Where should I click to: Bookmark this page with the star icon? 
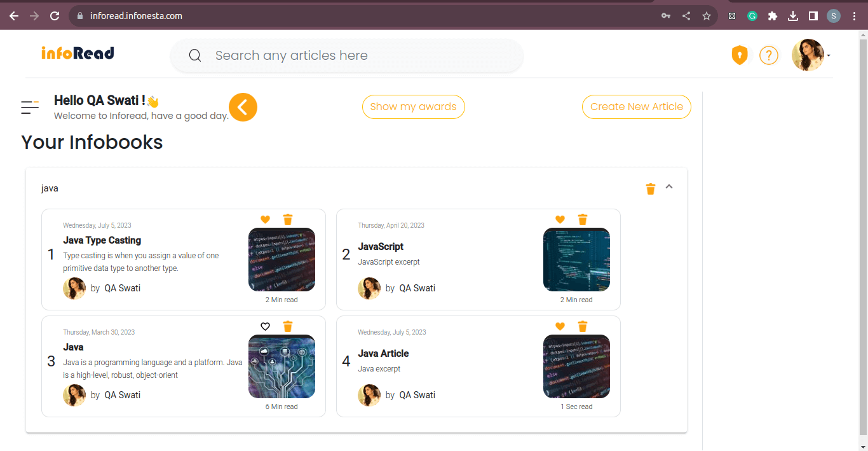point(707,16)
